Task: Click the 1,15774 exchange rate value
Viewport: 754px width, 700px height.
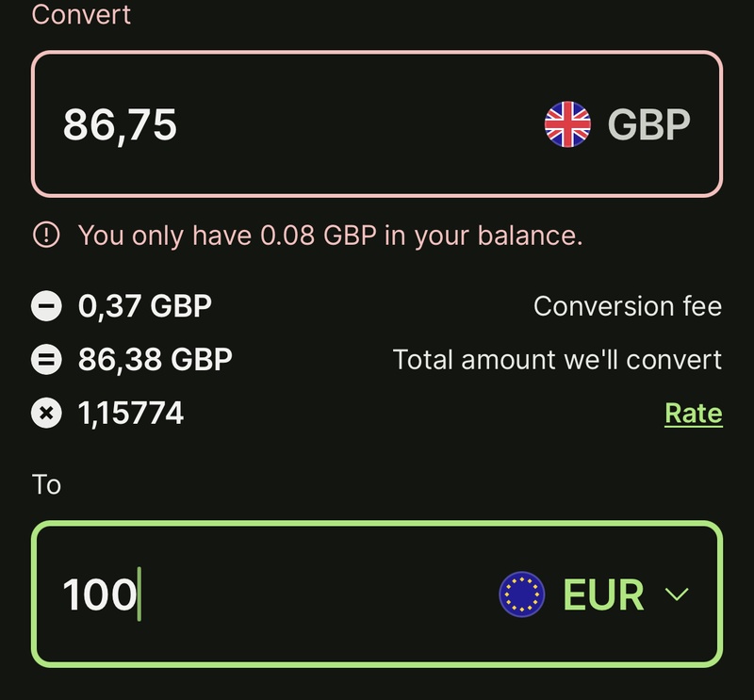Action: (x=131, y=413)
